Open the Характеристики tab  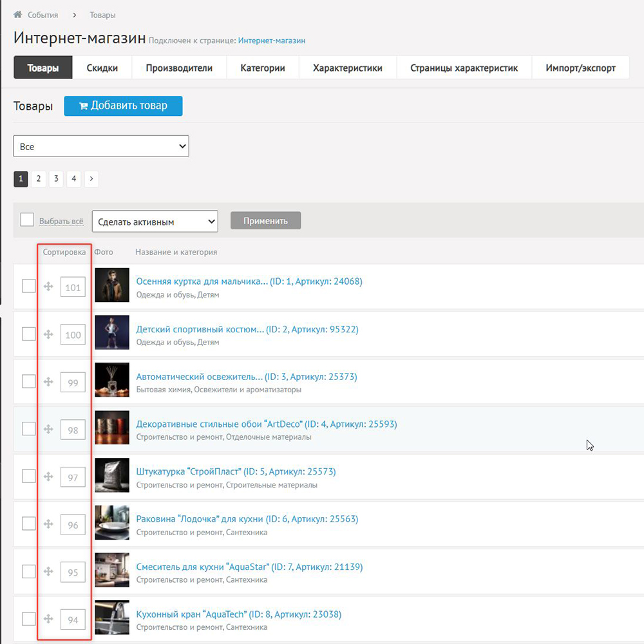point(347,68)
